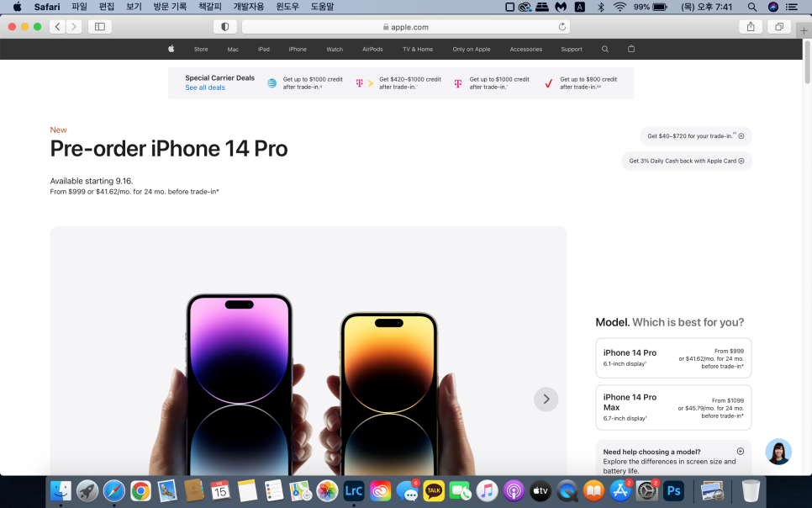Viewport: 812px width, 508px height.
Task: Launch Google Chrome from the Dock
Action: pos(140,490)
